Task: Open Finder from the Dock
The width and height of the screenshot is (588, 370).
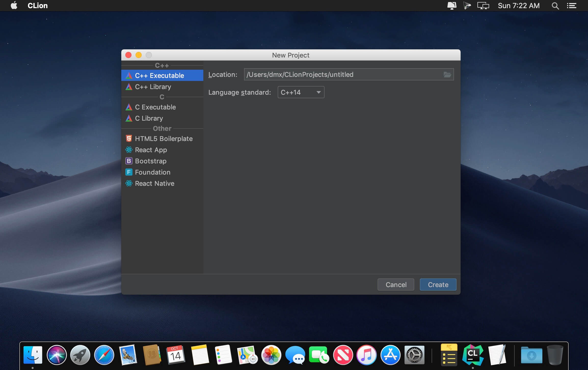Action: pos(32,355)
